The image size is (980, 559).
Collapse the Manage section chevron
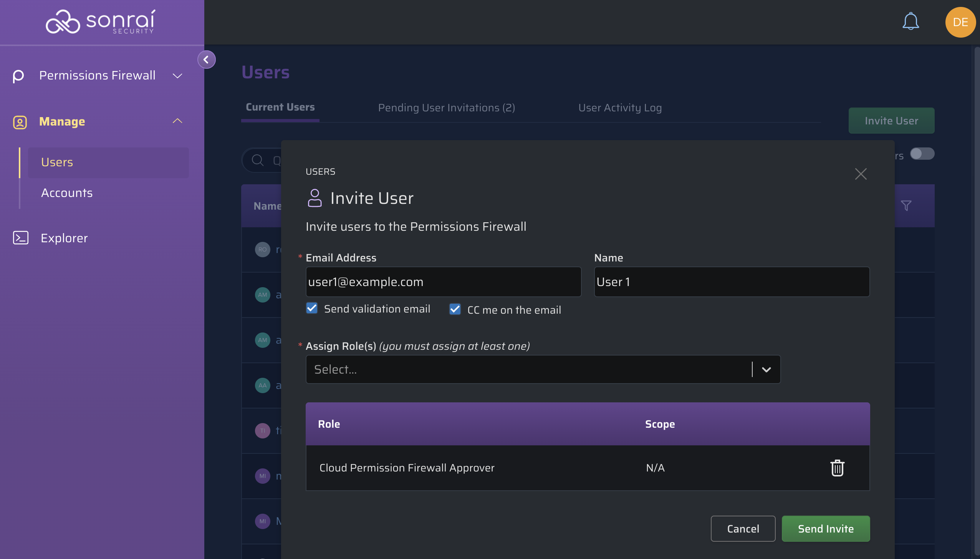point(177,121)
